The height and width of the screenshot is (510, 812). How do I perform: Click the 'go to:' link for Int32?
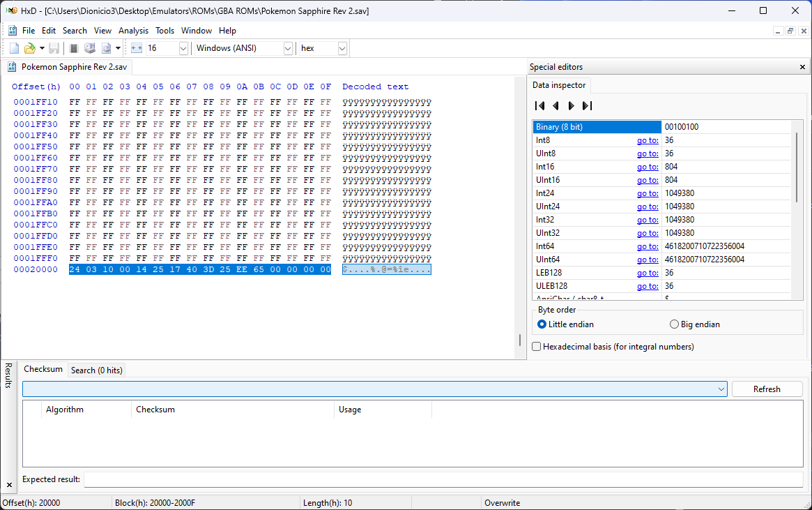[648, 220]
